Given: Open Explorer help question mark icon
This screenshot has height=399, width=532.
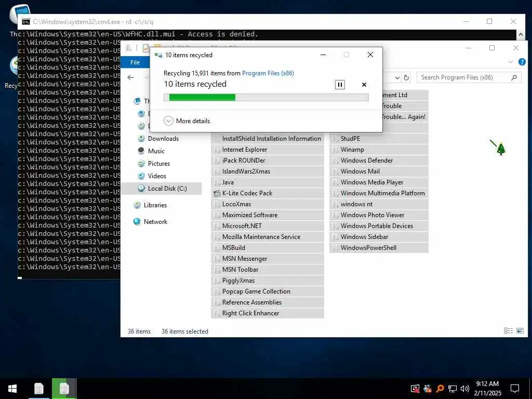Looking at the screenshot, I should click(x=522, y=62).
